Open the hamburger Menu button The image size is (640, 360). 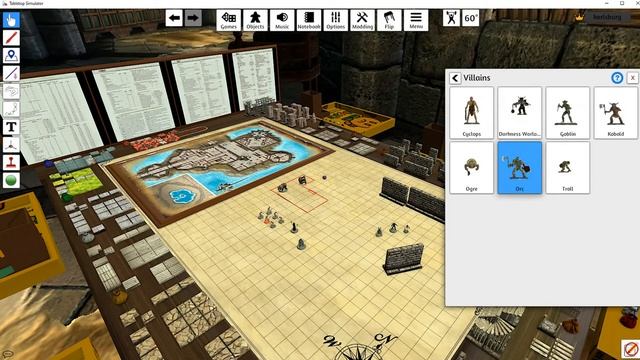416,20
